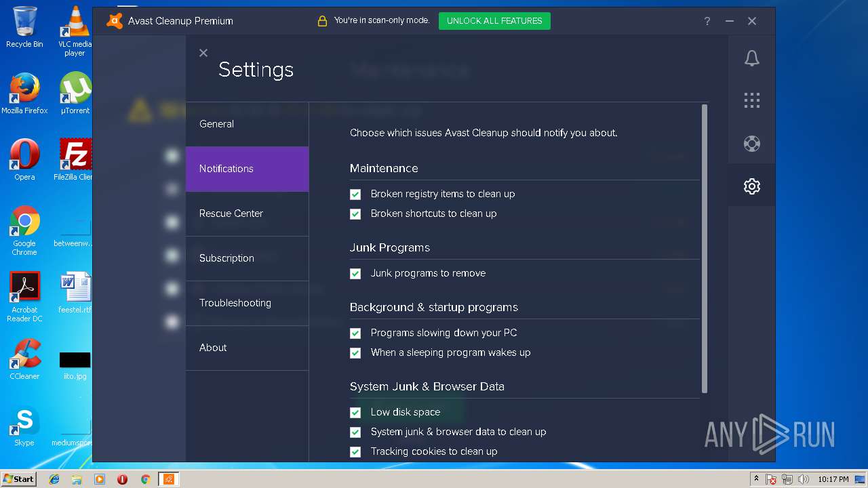
Task: Uncheck Low disk space notification
Action: coord(355,413)
